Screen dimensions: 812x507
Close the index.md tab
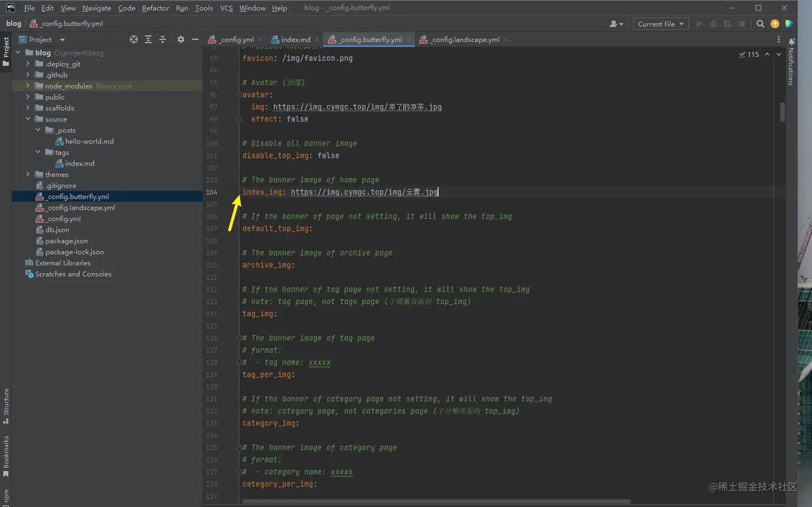pos(317,40)
